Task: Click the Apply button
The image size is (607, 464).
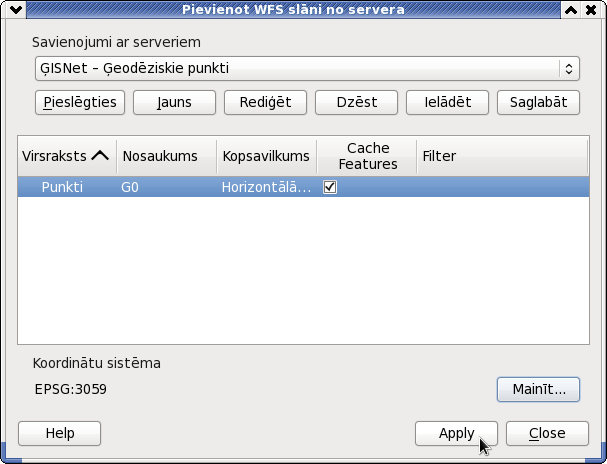Action: 456,433
